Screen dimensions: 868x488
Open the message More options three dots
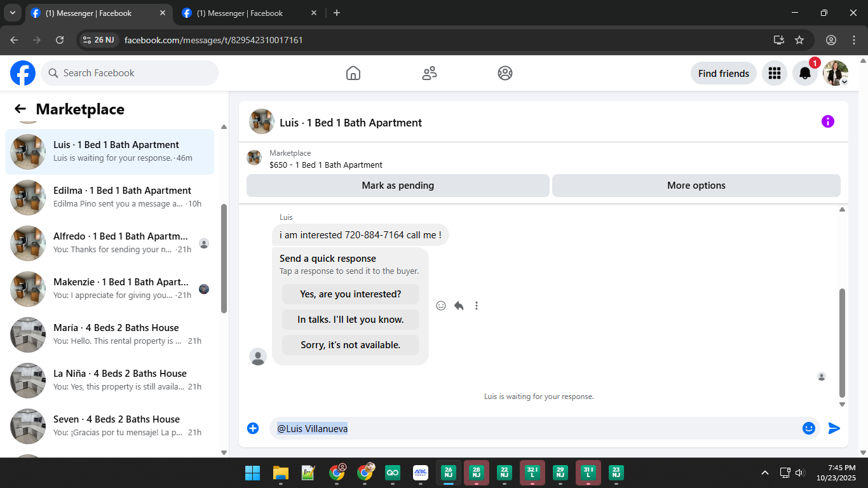pos(477,306)
